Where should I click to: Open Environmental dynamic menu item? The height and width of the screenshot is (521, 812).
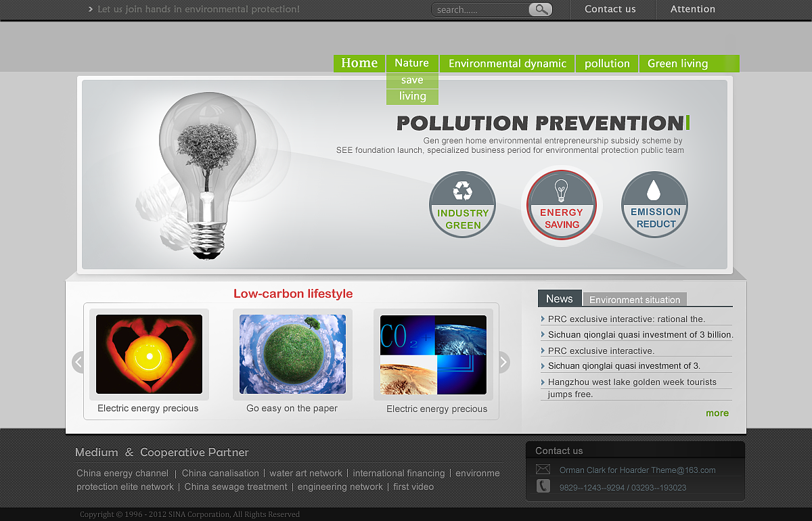[507, 64]
